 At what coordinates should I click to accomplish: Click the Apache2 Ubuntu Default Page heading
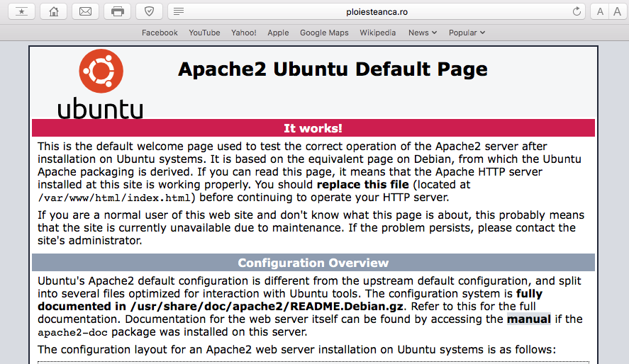point(333,69)
